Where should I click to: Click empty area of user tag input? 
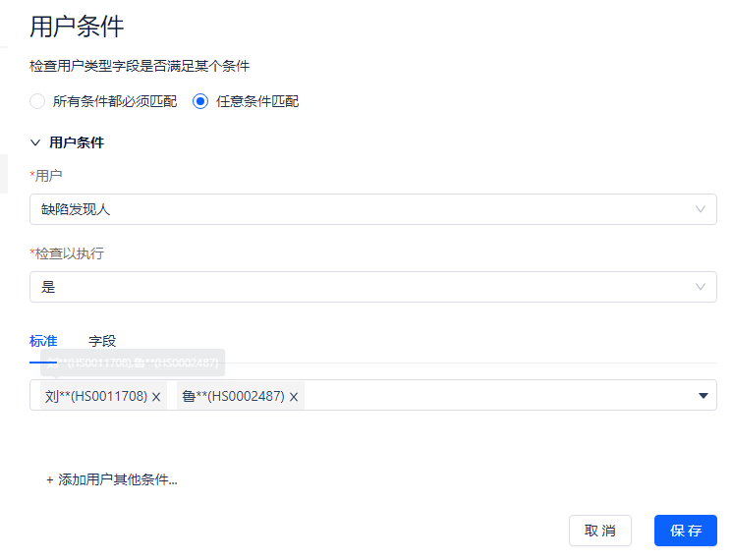[491, 395]
